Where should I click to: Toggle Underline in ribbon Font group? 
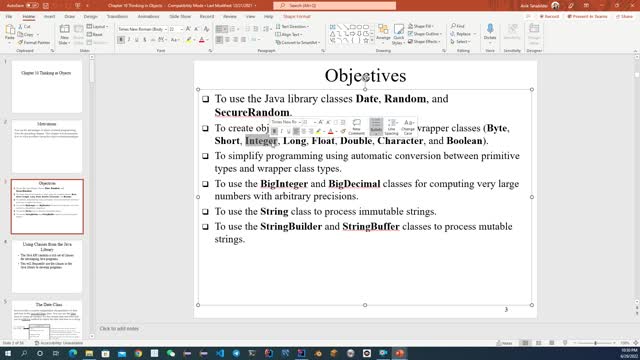137,40
